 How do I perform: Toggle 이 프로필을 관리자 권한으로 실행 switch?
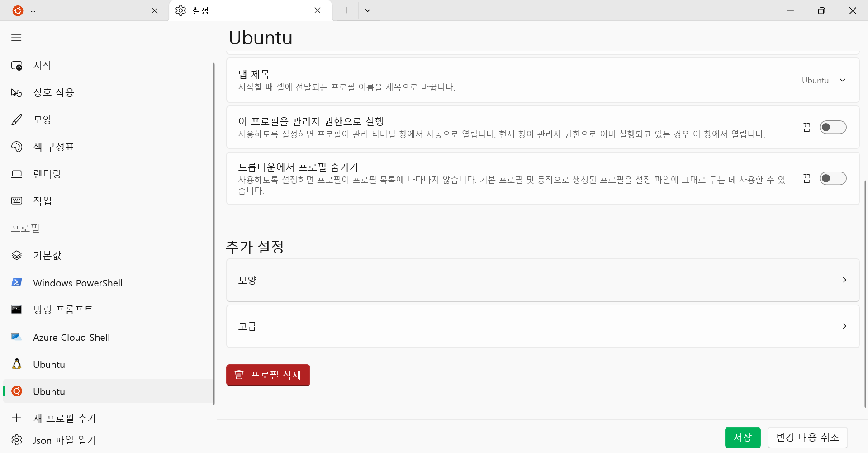point(833,127)
